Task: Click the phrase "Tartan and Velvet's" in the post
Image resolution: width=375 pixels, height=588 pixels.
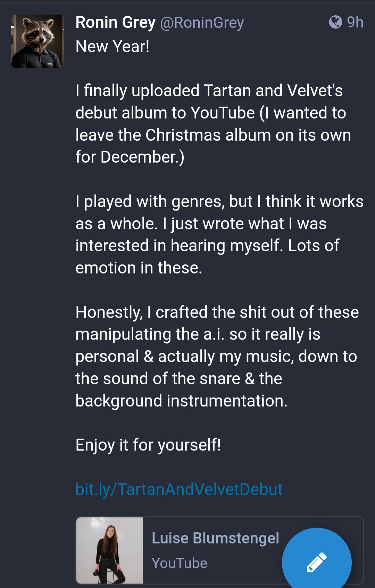Action: point(273,91)
